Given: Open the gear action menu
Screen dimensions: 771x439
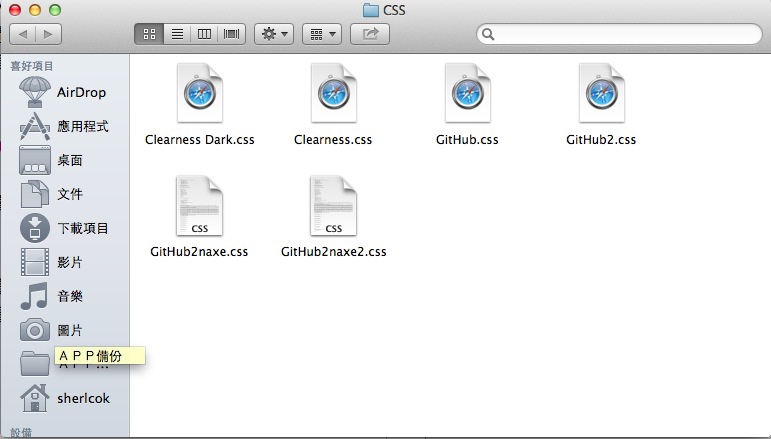Looking at the screenshot, I should [274, 34].
